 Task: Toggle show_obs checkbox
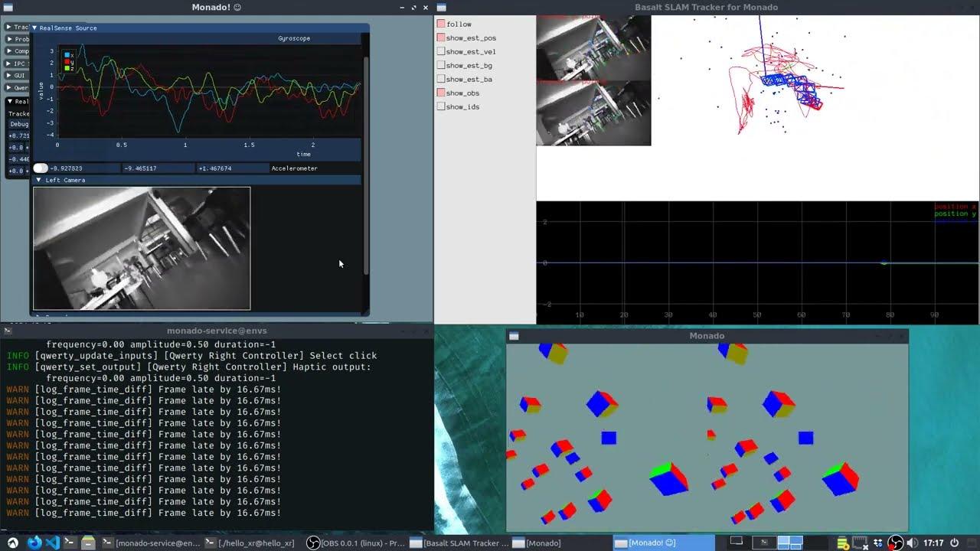pyautogui.click(x=441, y=93)
